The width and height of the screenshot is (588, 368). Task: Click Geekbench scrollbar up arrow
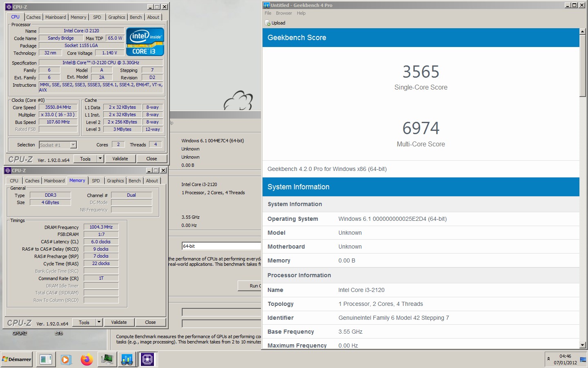coord(583,31)
